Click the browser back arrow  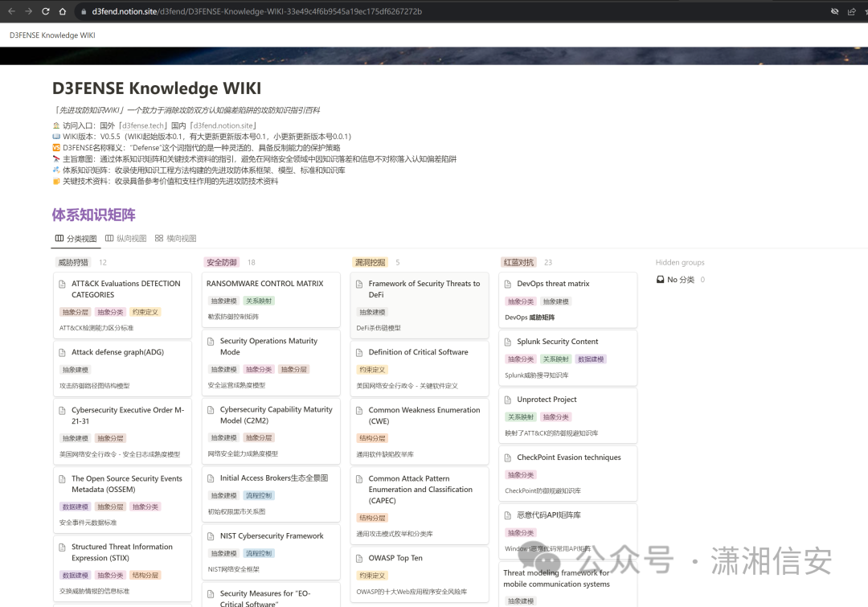11,11
